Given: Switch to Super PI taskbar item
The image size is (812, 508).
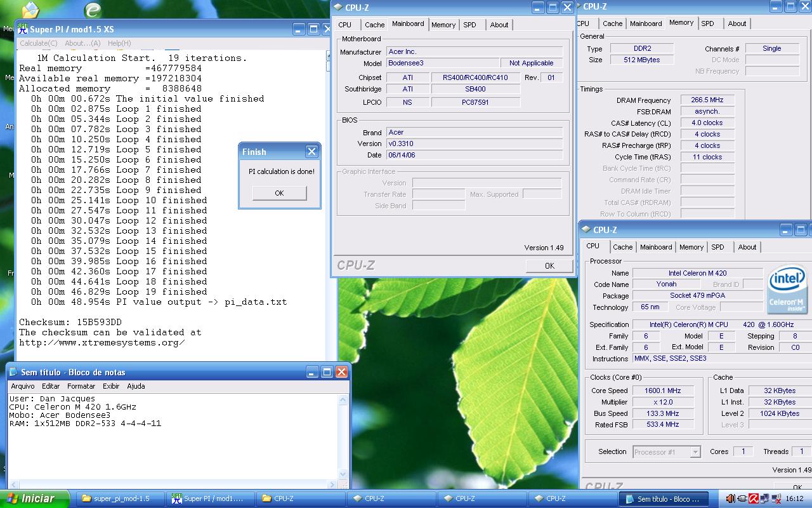Looking at the screenshot, I should [211, 498].
